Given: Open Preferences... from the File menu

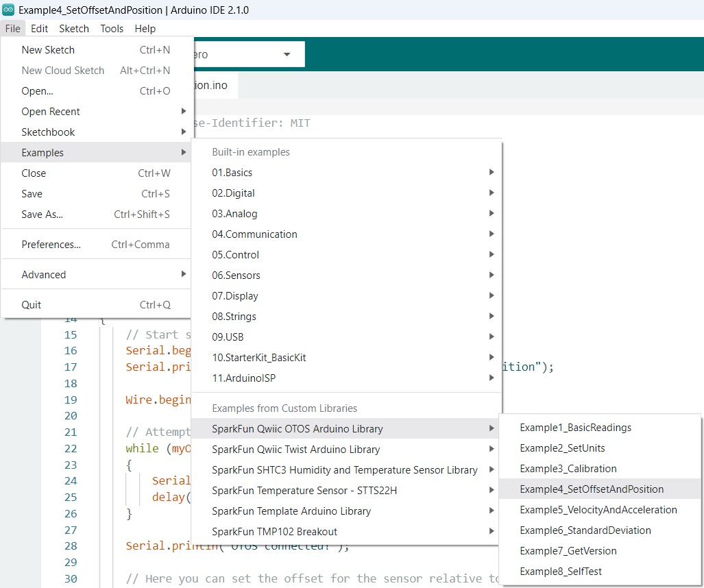Looking at the screenshot, I should pos(51,245).
